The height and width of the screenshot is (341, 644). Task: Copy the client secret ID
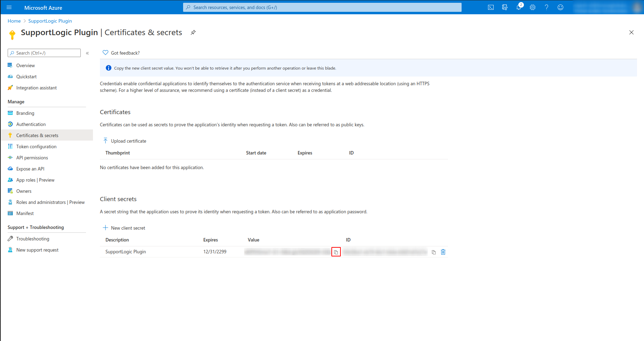pyautogui.click(x=434, y=252)
